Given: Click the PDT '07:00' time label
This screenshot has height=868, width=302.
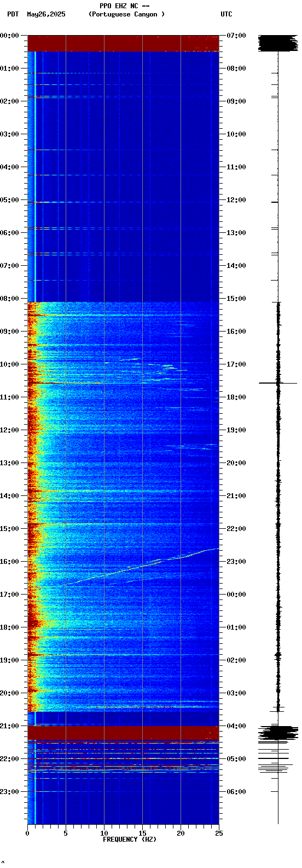Looking at the screenshot, I should [9, 266].
